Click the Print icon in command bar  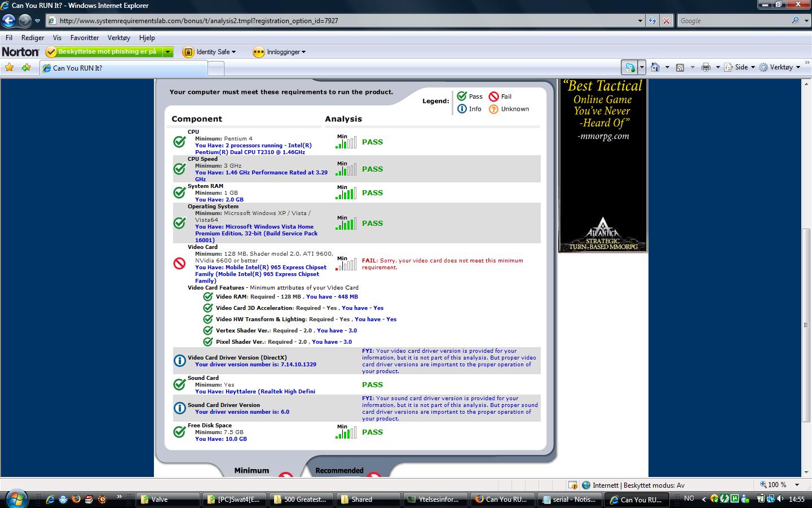pos(705,67)
